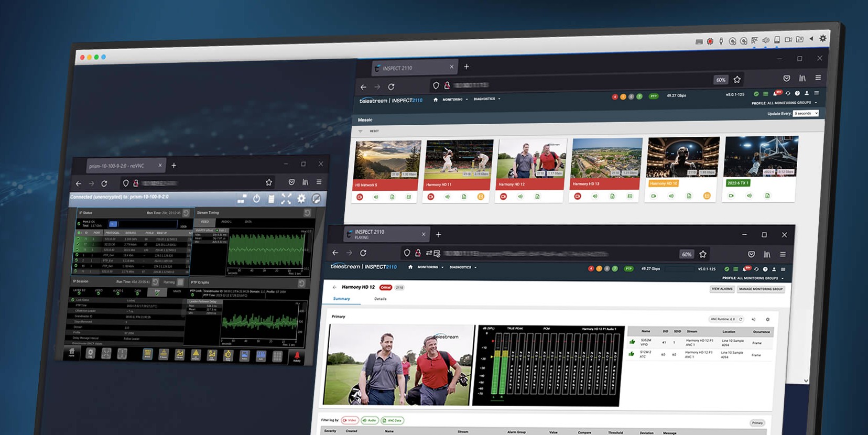Open the Diagnostics dropdown in Mosaic window
868x435 pixels.
(x=487, y=99)
